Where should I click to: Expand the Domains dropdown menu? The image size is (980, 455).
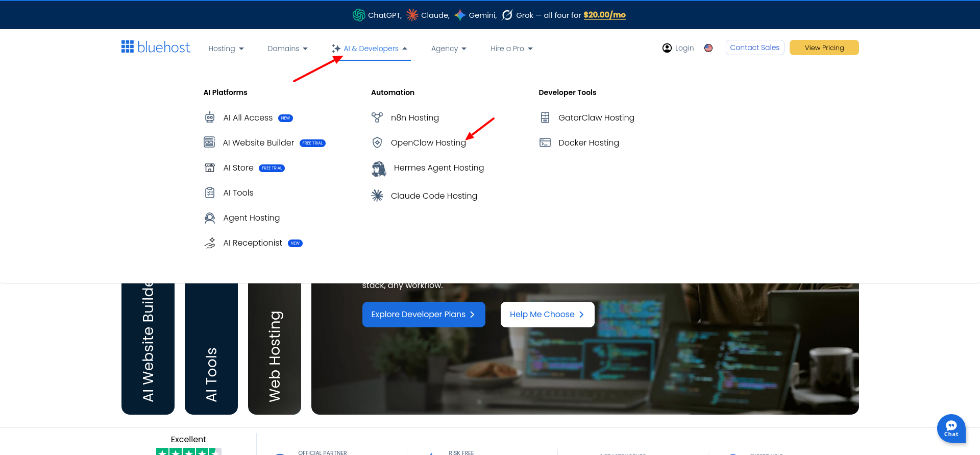288,49
